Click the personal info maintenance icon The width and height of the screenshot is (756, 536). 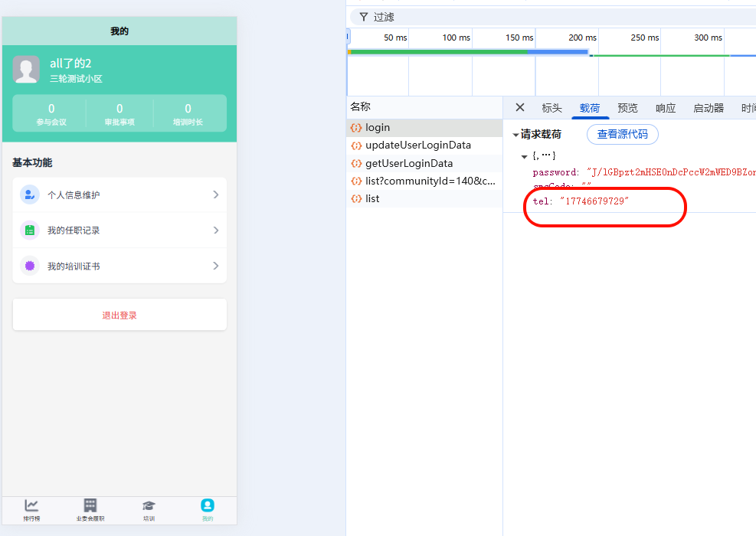click(x=30, y=194)
